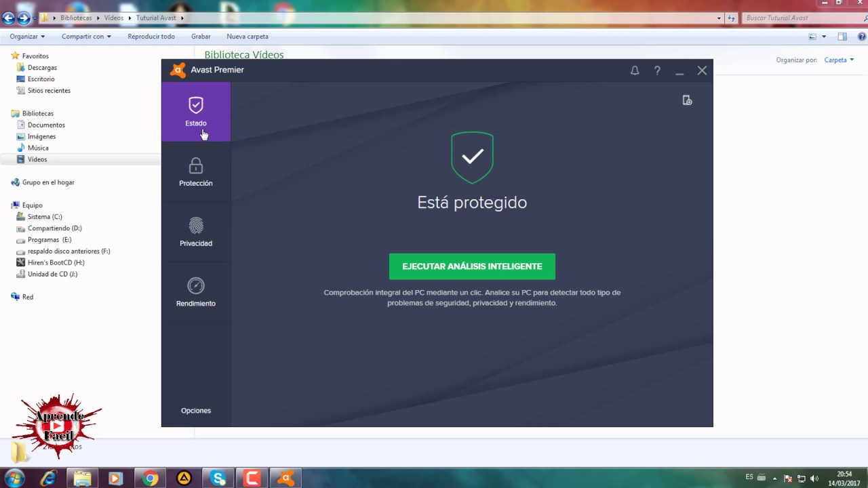Open Avast help question mark

657,70
